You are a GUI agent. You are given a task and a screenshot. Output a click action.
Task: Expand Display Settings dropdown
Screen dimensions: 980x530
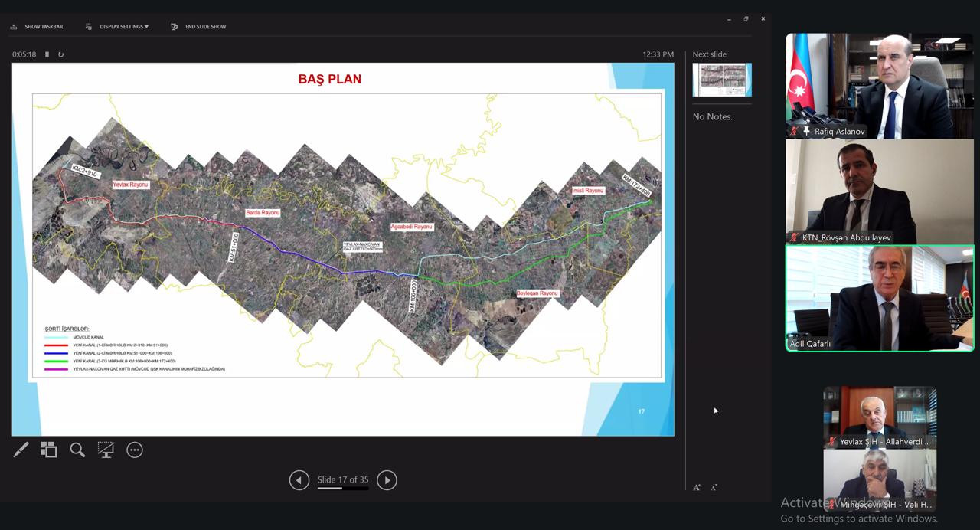point(118,27)
